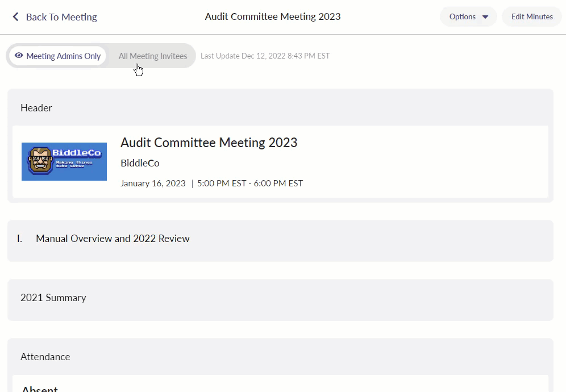The width and height of the screenshot is (566, 392).
Task: Click the BiddleCo logo image
Action: point(64,161)
